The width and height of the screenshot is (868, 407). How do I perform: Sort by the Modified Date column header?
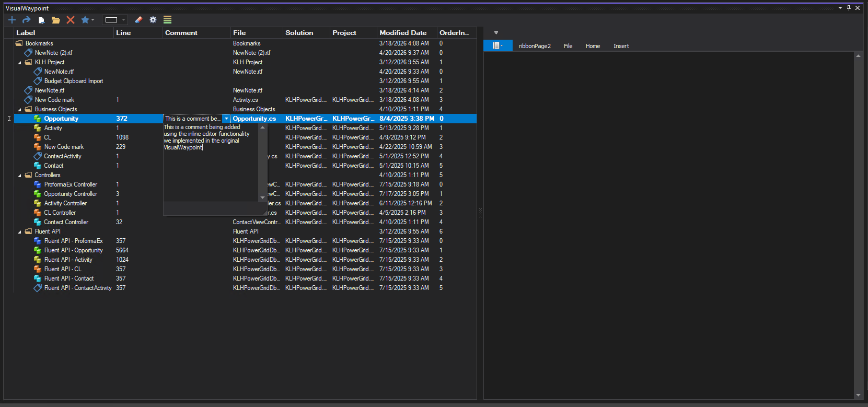pyautogui.click(x=407, y=32)
